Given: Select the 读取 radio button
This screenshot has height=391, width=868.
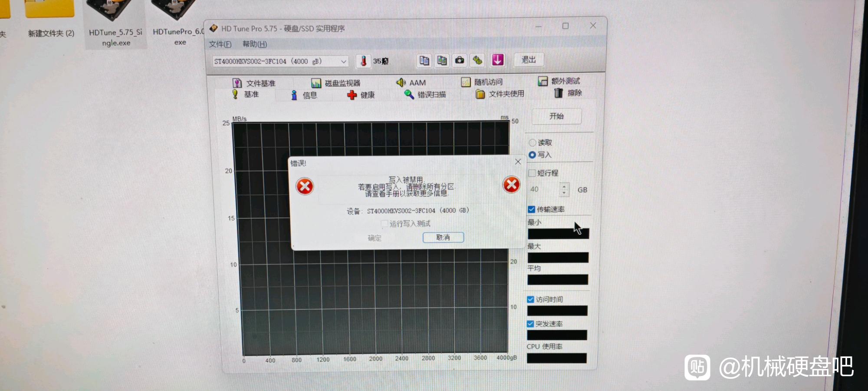Looking at the screenshot, I should (x=532, y=142).
